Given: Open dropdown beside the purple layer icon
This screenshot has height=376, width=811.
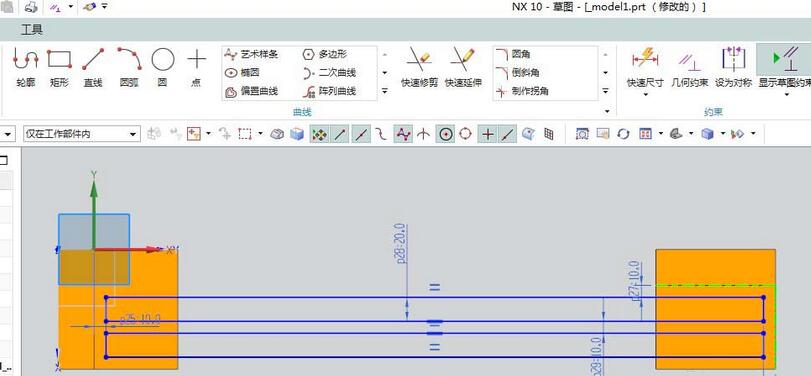Looking at the screenshot, I should (70, 7).
